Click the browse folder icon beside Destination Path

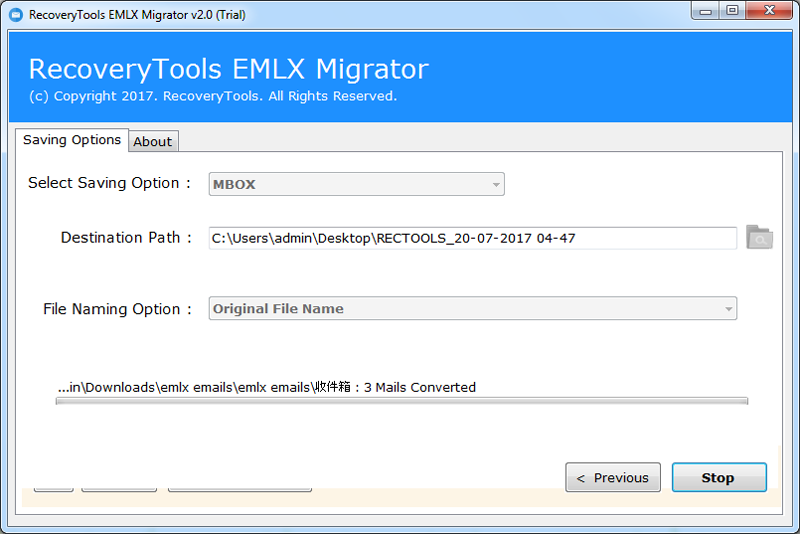click(759, 237)
